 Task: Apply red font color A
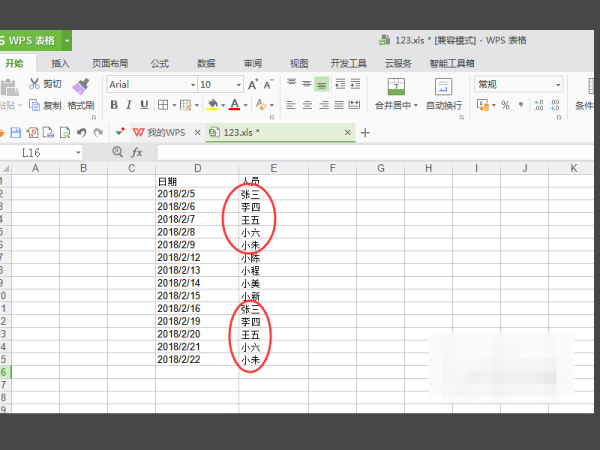235,105
